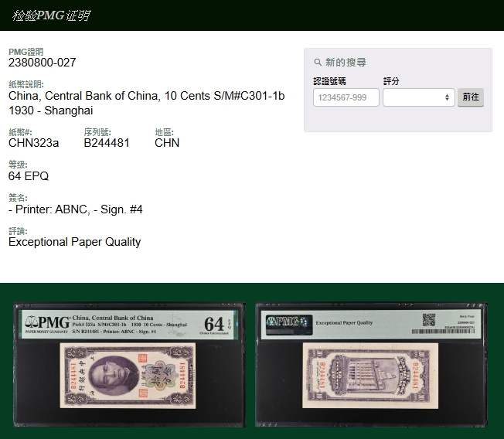The width and height of the screenshot is (504, 439).
Task: Click the 新的搜尋 heading text
Action: point(346,63)
